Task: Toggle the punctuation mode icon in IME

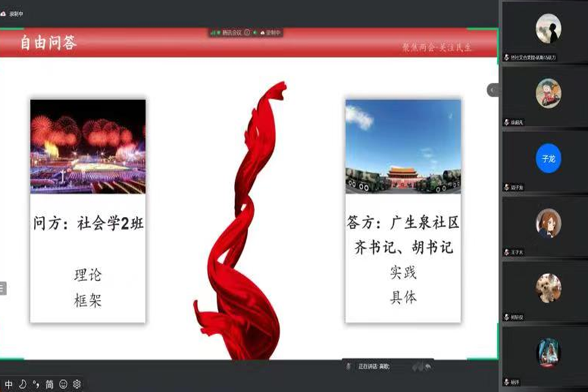Action: click(x=36, y=385)
